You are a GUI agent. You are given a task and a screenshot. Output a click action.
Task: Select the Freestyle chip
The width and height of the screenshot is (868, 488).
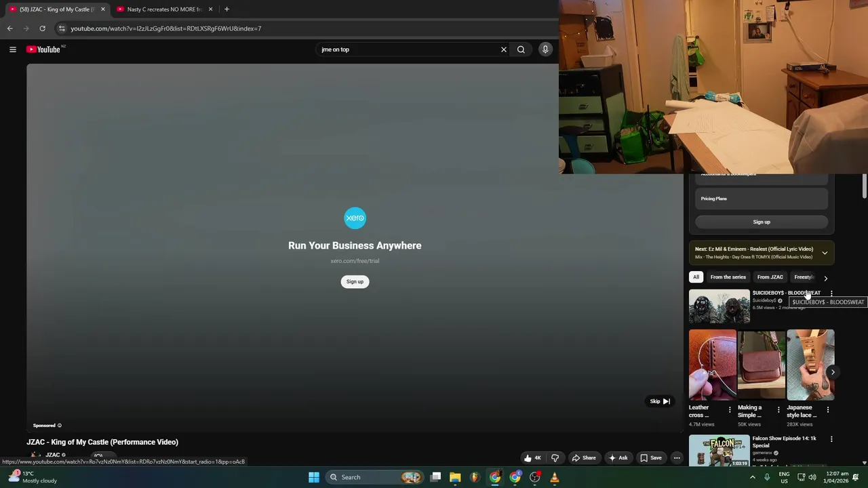click(x=804, y=277)
